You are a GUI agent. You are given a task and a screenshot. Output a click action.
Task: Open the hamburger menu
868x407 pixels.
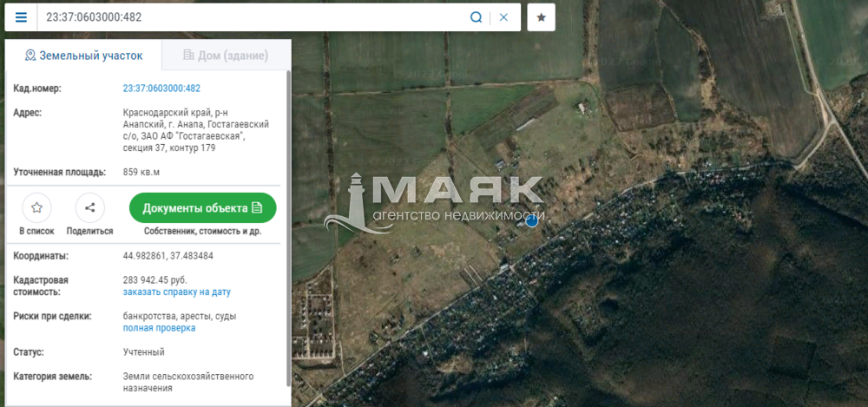tap(21, 17)
